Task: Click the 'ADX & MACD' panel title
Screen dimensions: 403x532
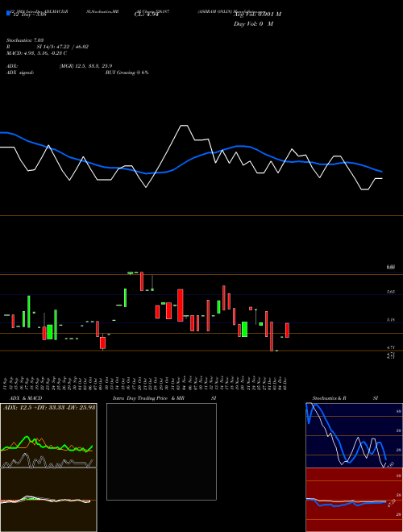Action: click(26, 398)
